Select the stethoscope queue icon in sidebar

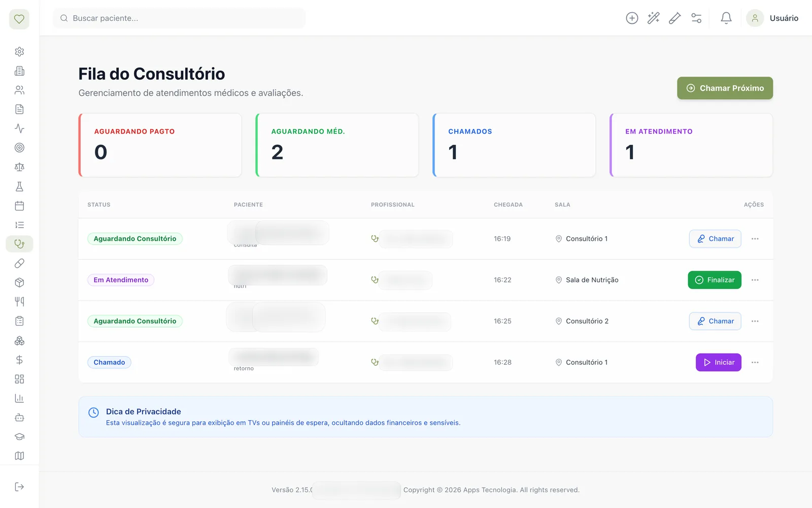point(19,244)
